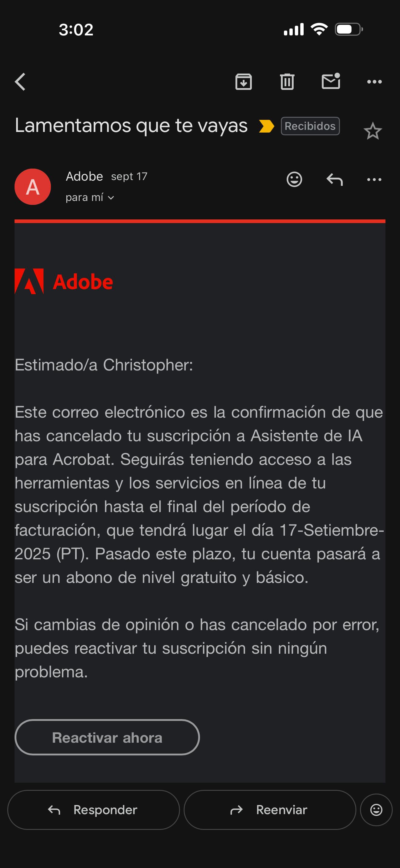The width and height of the screenshot is (400, 868).
Task: Mark this email as unread
Action: coord(331,82)
